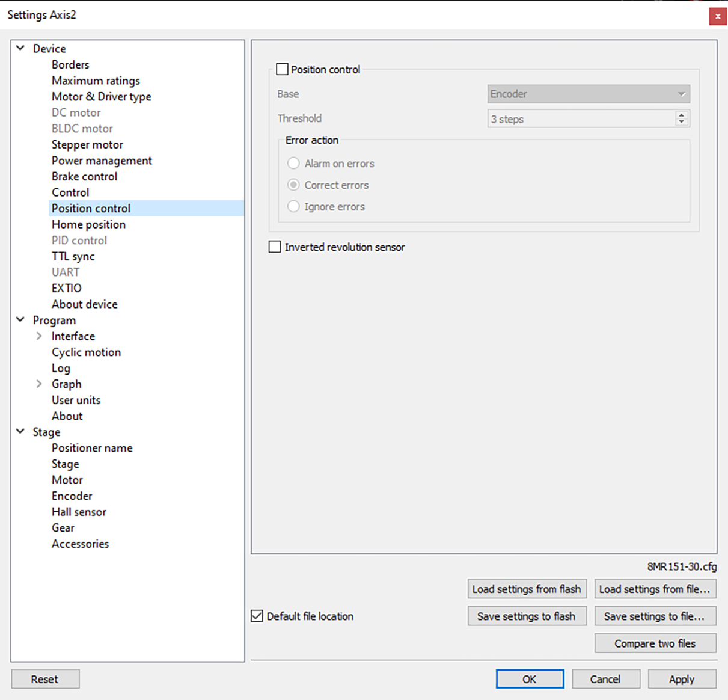Expand the Interface tree item
The image size is (728, 700).
pyautogui.click(x=38, y=336)
